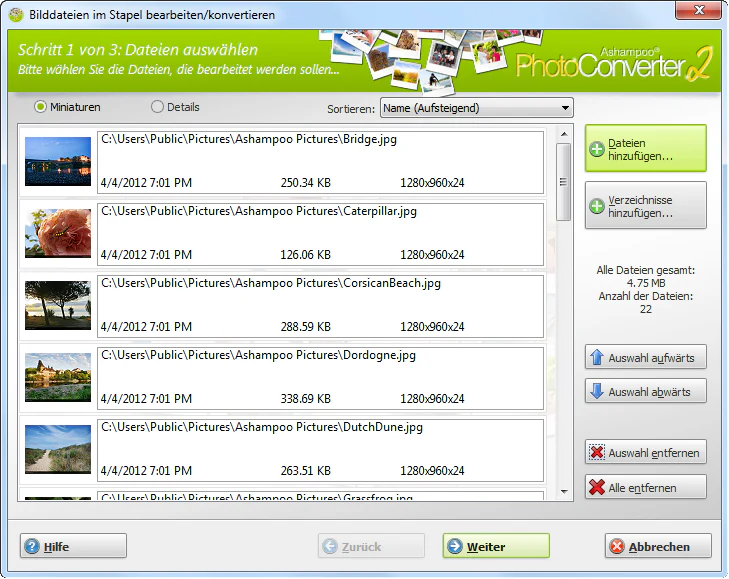The height and width of the screenshot is (579, 729).
Task: Cancel via the Abbrechen label
Action: [x=659, y=547]
